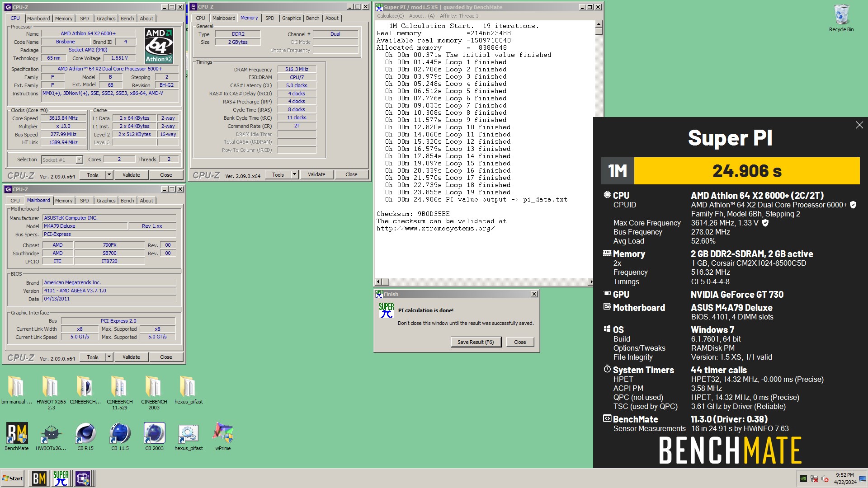Switch to SPD tab in CPU-Z Memory window
Image resolution: width=868 pixels, height=488 pixels.
point(270,18)
